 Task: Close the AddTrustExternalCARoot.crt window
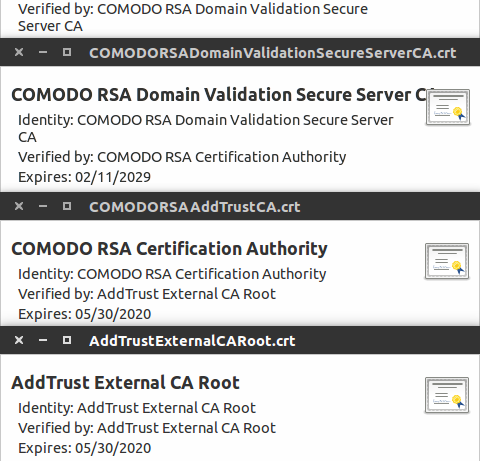[x=19, y=340]
